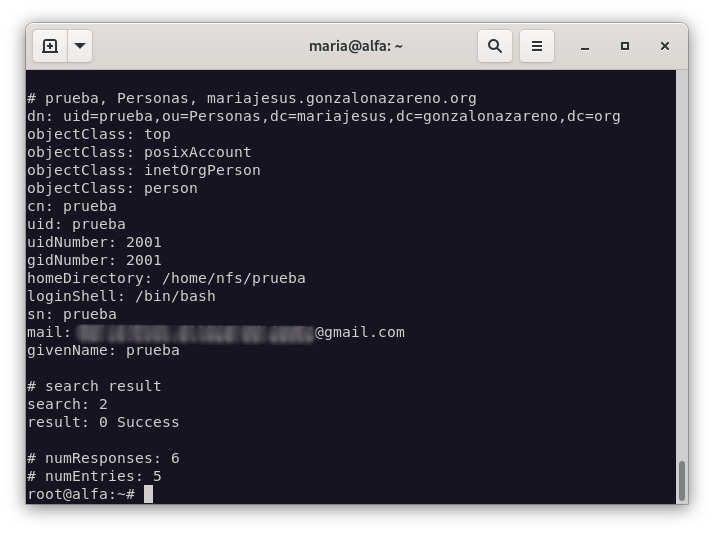Click the objectClass: inetOrgPerson line
Image resolution: width=714 pixels, height=533 pixels.
[x=143, y=170]
